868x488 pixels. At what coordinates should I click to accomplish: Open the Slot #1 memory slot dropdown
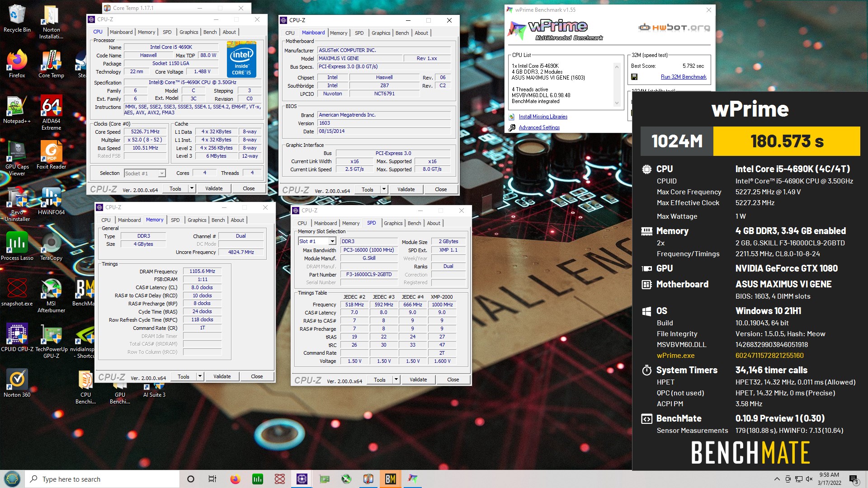(317, 241)
